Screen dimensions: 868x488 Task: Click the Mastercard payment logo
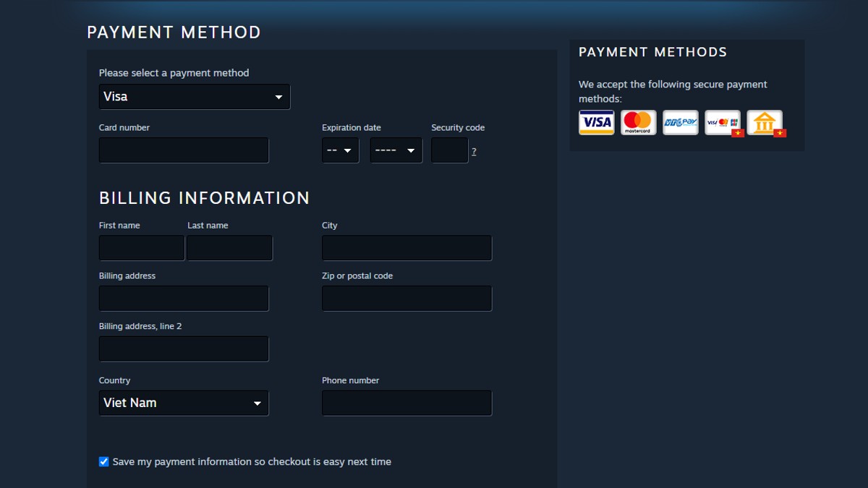[x=638, y=122]
